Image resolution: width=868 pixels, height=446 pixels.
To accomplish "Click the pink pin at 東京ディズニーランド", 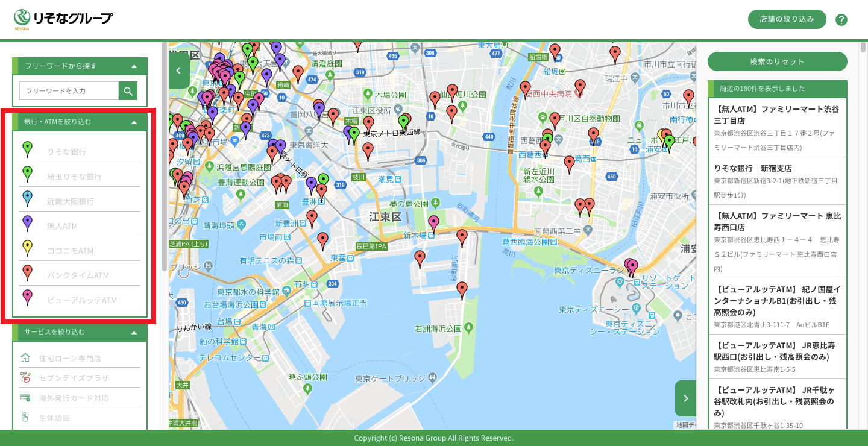I will 632,268.
